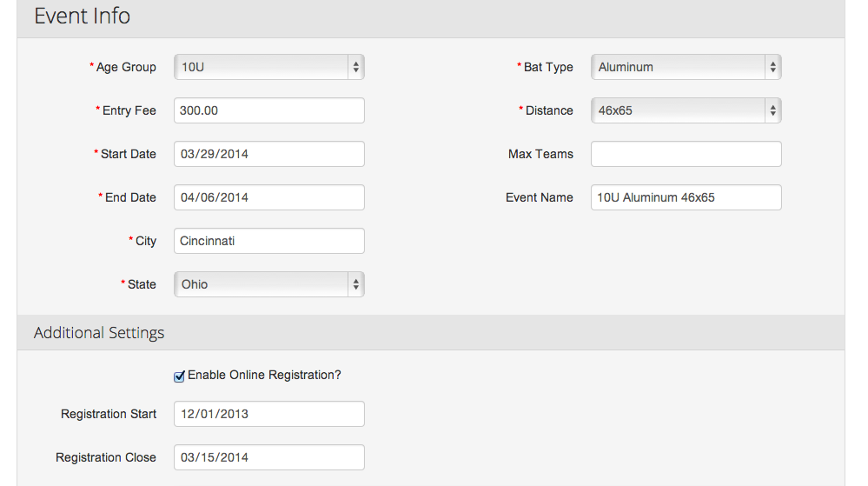Select the End Date input
The height and width of the screenshot is (486, 868).
[269, 197]
